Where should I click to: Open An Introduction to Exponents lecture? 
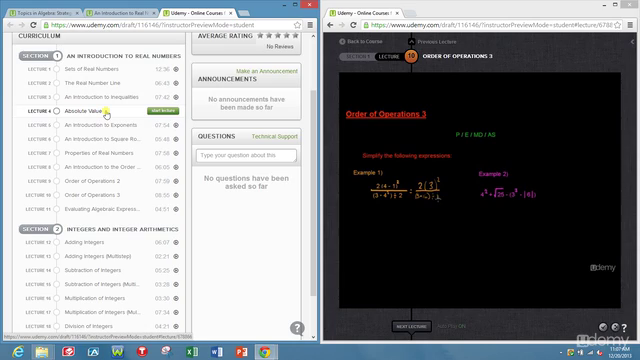point(101,125)
